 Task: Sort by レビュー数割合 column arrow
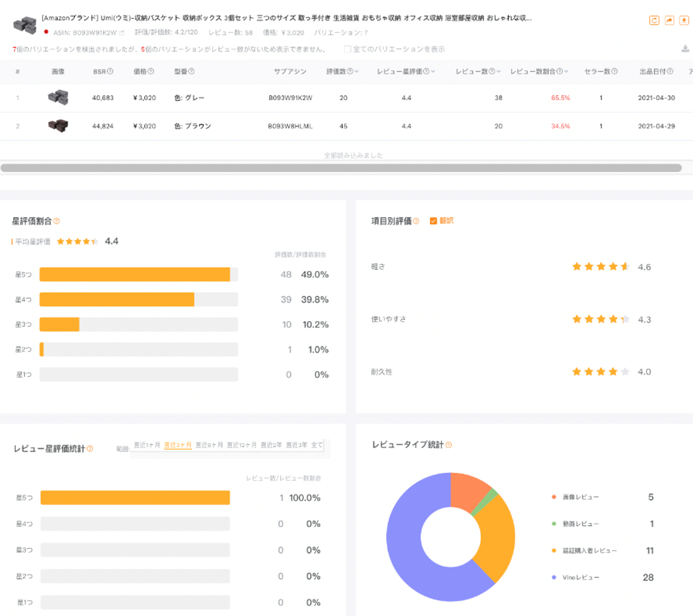click(566, 72)
